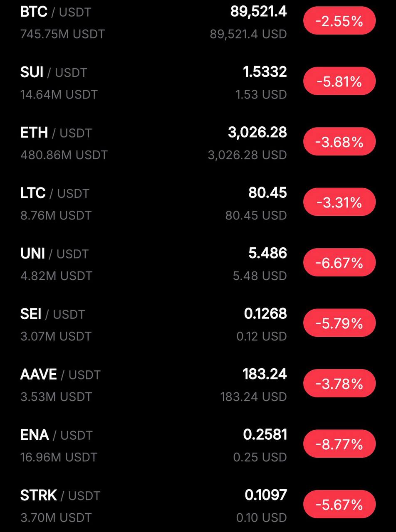Select the STRK / USDT pair name
Screen dimensions: 396x532
point(60,495)
